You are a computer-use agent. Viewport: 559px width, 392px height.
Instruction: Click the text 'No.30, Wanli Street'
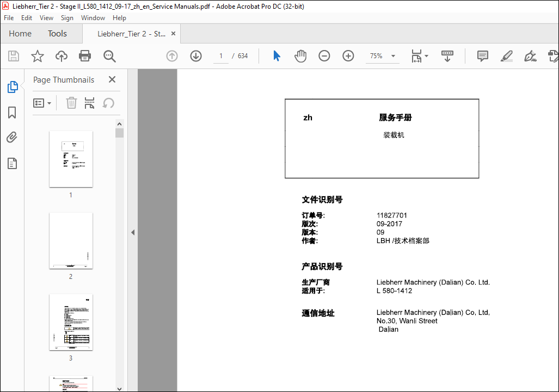[407, 321]
